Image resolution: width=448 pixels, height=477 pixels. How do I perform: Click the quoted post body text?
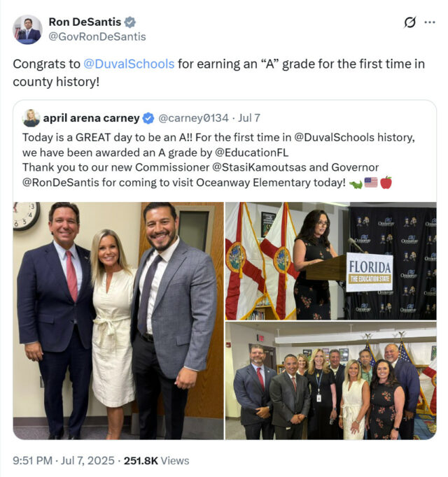click(218, 160)
